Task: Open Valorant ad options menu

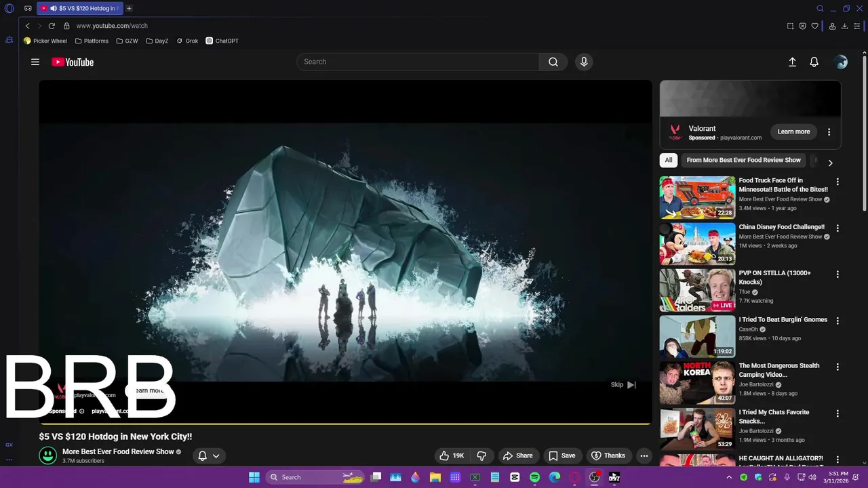Action: (x=829, y=131)
